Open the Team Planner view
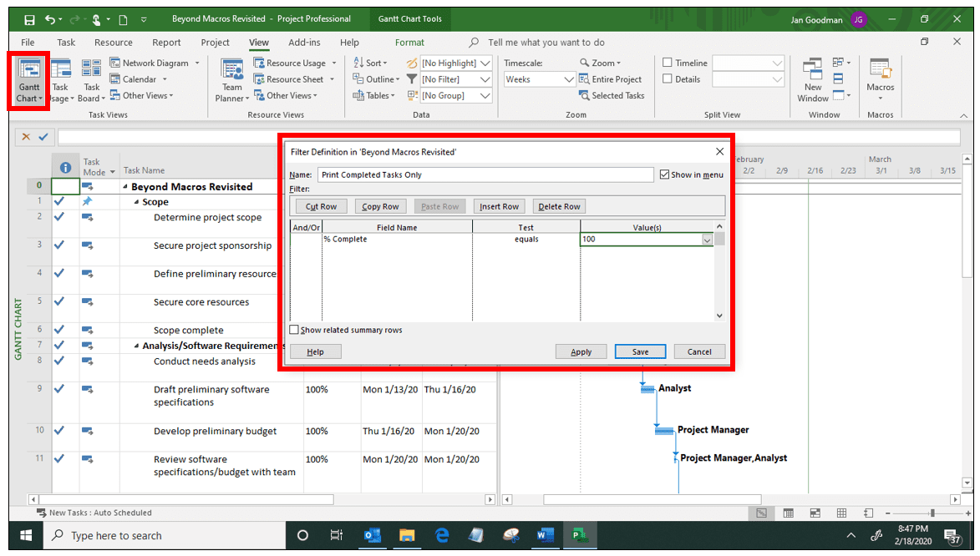The height and width of the screenshot is (556, 980). 232,81
